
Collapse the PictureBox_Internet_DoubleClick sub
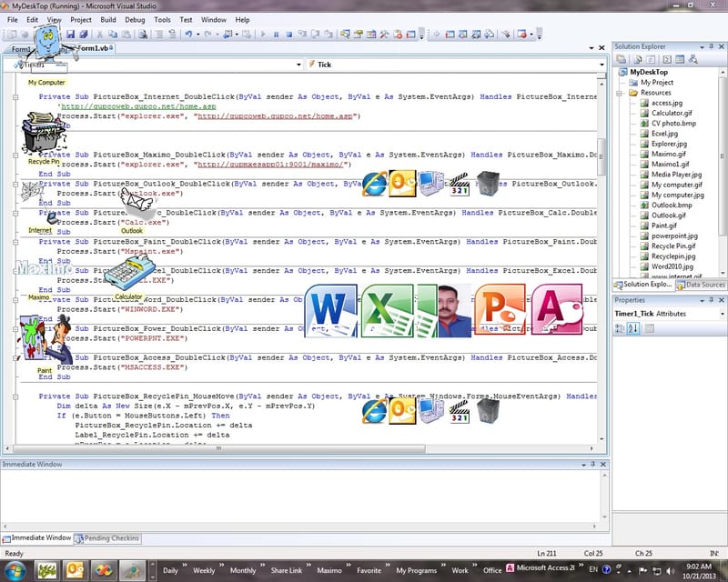[x=15, y=97]
